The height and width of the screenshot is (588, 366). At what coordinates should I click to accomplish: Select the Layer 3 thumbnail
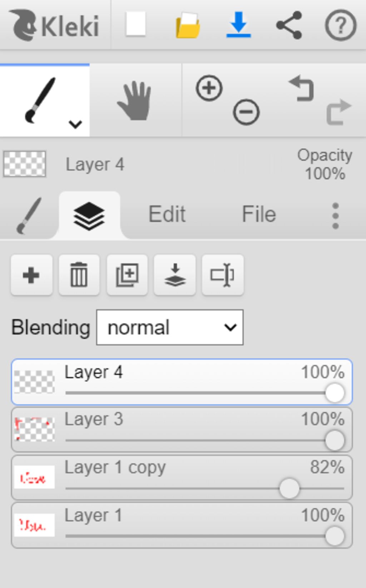tap(34, 429)
